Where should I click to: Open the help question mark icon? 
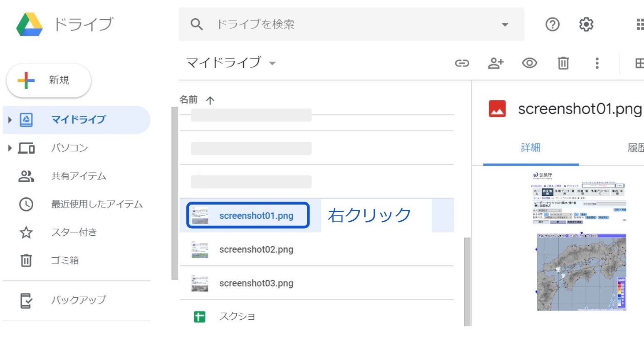click(x=552, y=25)
